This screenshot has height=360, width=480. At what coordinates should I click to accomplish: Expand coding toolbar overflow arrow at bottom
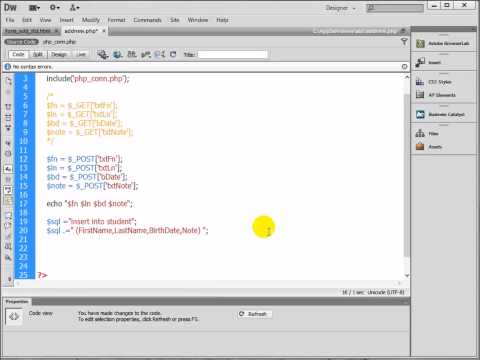click(9, 279)
